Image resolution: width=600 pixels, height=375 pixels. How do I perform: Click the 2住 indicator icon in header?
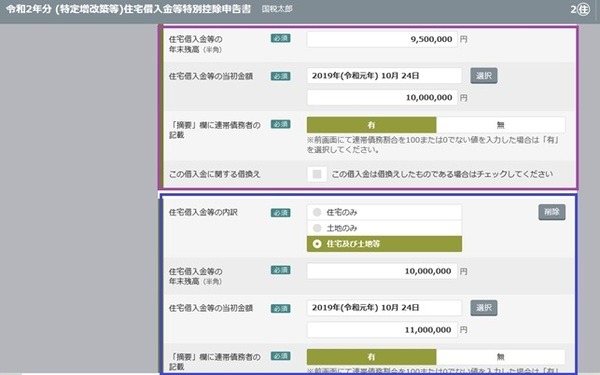(580, 10)
